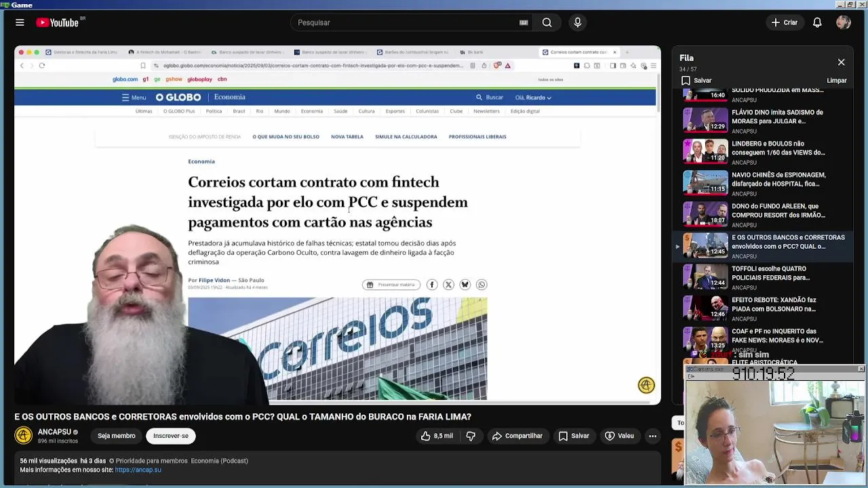Close the Correios browser tab in video
Image resolution: width=868 pixels, height=488 pixels.
tap(614, 52)
